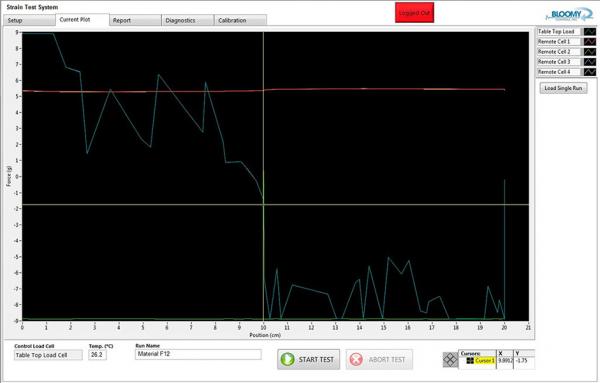This screenshot has height=383, width=600.
Task: Select the Cursor 1 legend entry
Action: pyautogui.click(x=484, y=361)
